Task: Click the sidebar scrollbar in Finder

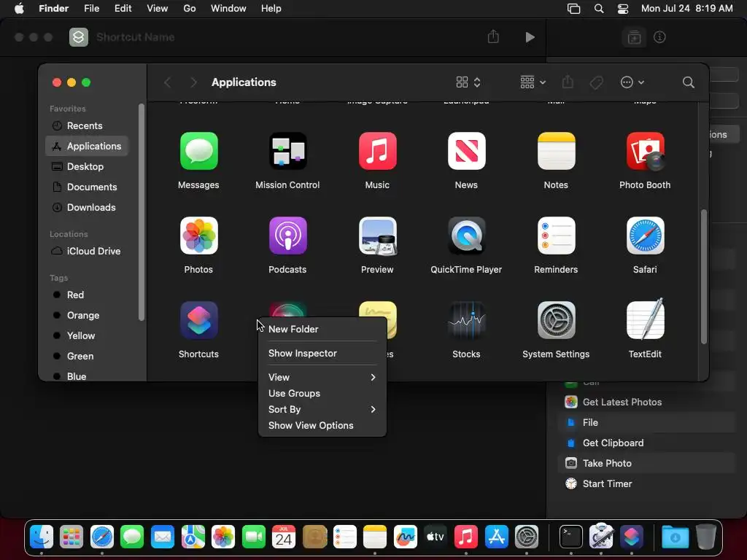Action: coord(141,212)
